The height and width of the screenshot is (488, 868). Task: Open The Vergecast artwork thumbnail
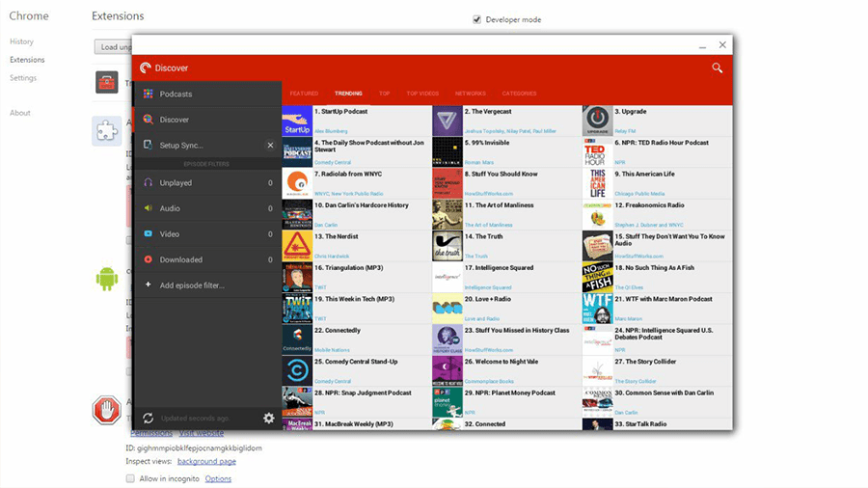[x=448, y=121]
